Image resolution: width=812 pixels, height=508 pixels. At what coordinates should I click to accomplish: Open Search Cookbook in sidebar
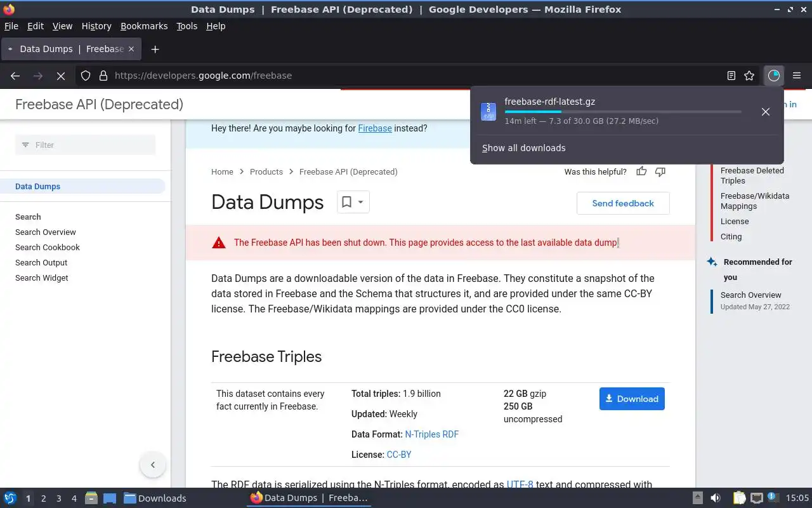(48, 247)
